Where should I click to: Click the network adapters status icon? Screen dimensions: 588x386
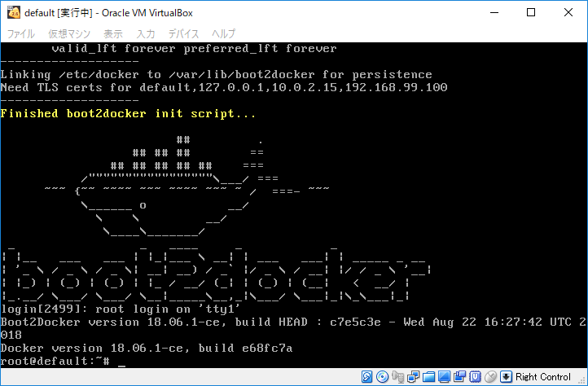[413, 376]
